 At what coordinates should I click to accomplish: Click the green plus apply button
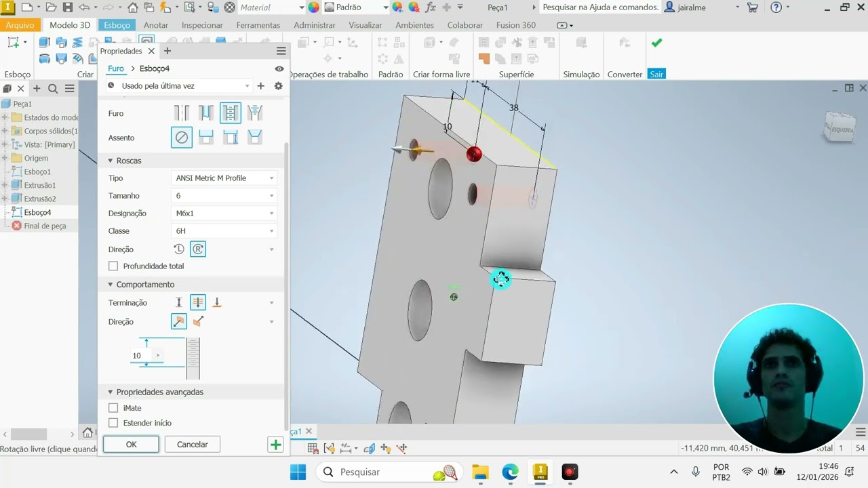point(275,445)
